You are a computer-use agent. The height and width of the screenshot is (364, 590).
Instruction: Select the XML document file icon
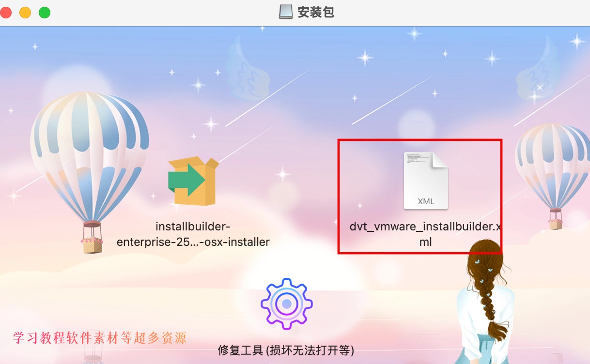(x=426, y=181)
